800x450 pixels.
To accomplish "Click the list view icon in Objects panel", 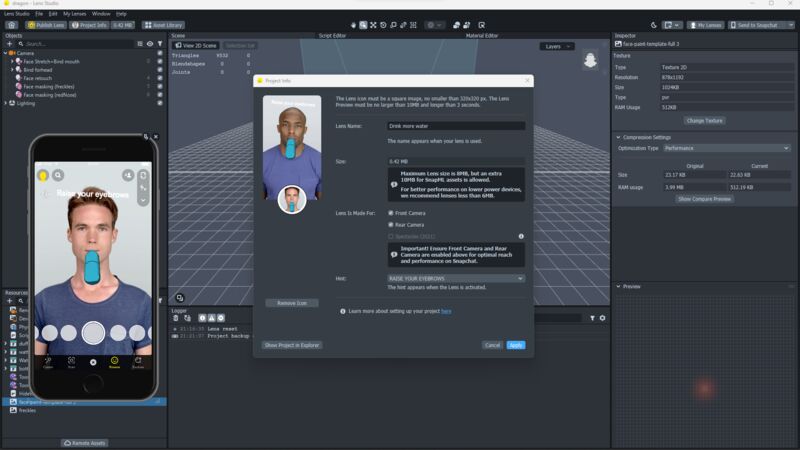I will [x=140, y=44].
